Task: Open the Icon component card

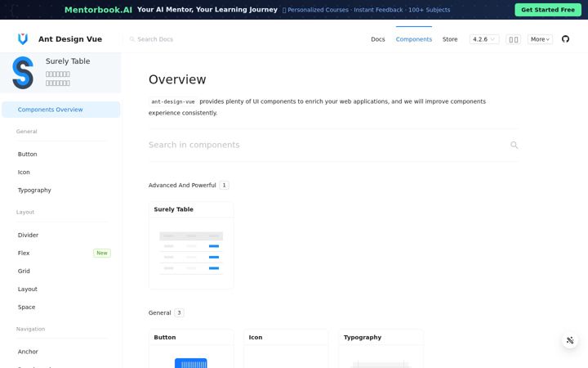Action: click(286, 349)
